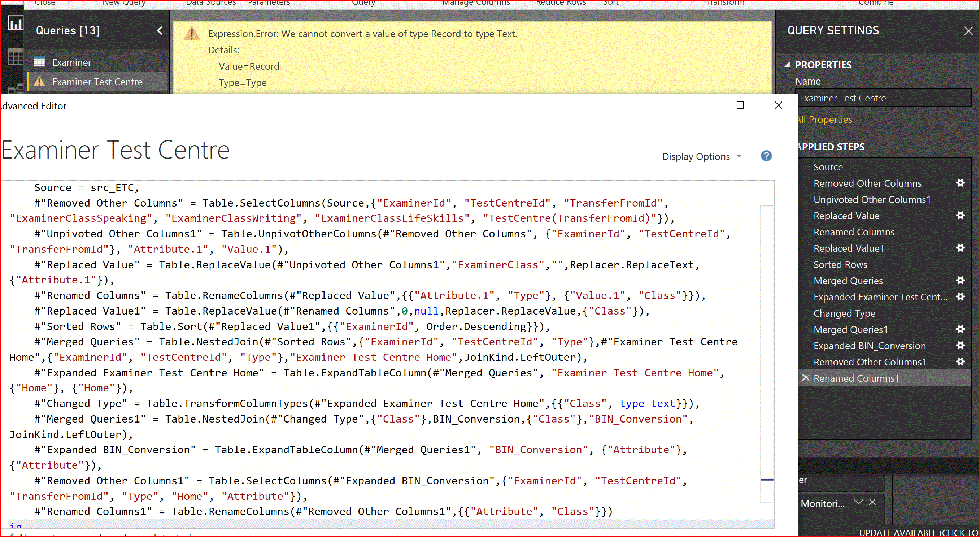Close the Query Settings pane
The image size is (980, 537).
968,31
